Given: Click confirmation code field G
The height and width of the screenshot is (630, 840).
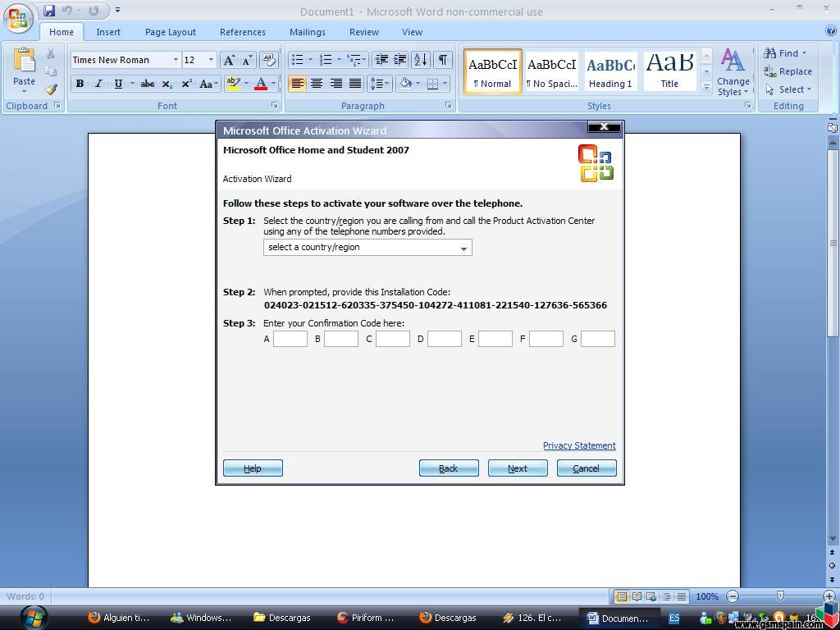Looking at the screenshot, I should (598, 339).
